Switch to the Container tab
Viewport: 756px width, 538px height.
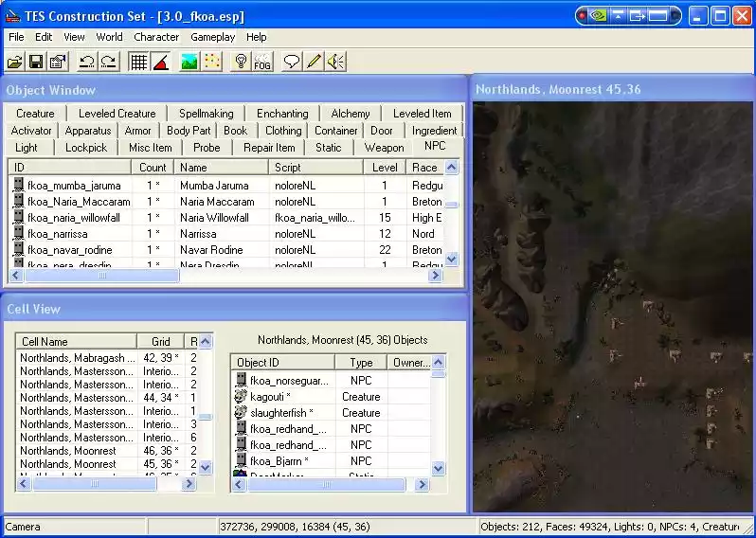pos(335,131)
